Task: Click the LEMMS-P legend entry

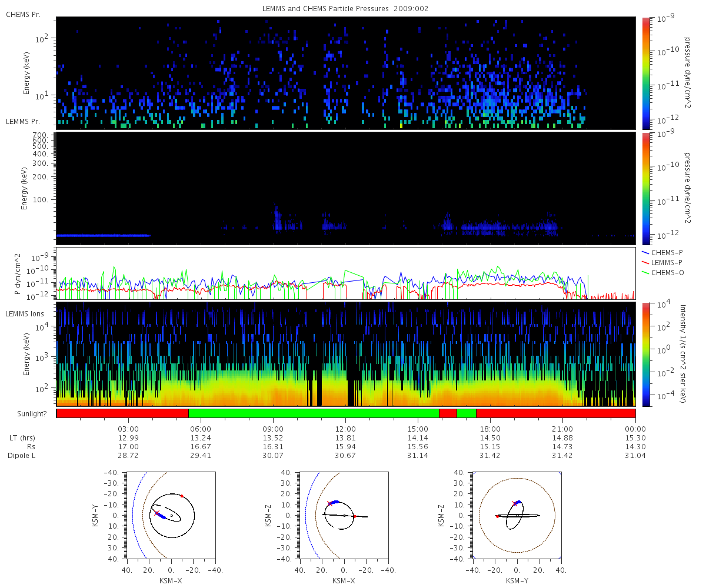Action: 663,262
